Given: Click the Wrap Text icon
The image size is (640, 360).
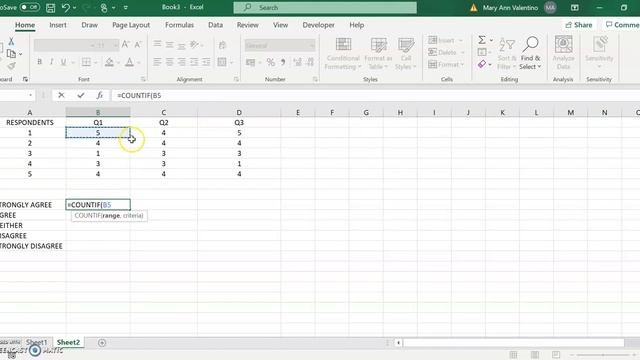Looking at the screenshot, I should coord(222,45).
